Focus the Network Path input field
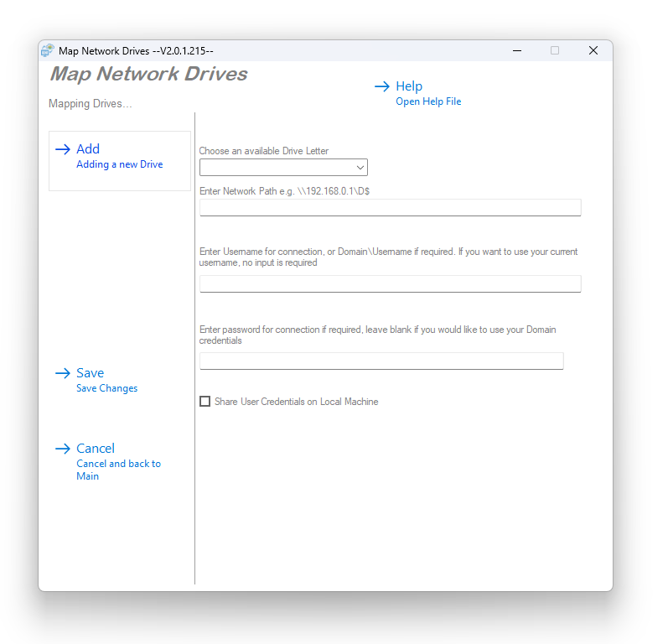668x644 pixels. click(x=390, y=207)
